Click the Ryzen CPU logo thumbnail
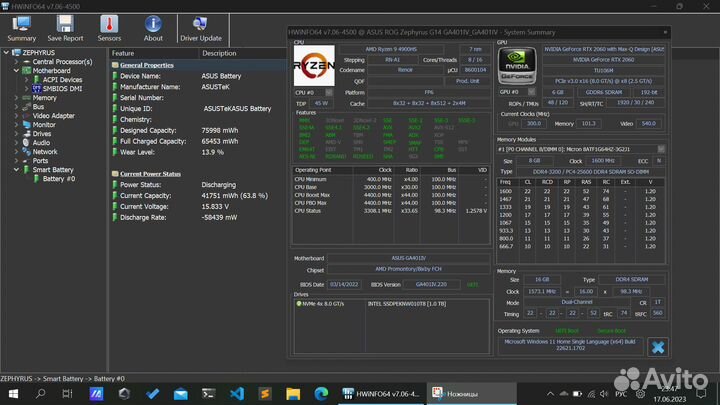The height and width of the screenshot is (405, 720). pos(314,65)
